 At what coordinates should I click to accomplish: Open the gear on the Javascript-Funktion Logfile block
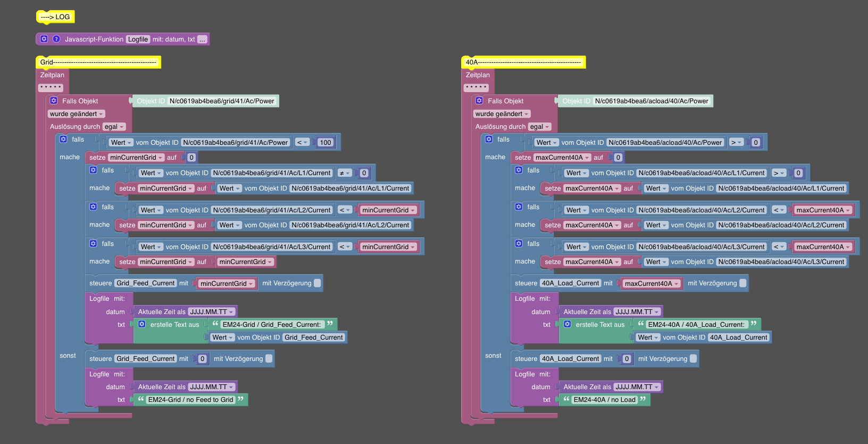[44, 39]
